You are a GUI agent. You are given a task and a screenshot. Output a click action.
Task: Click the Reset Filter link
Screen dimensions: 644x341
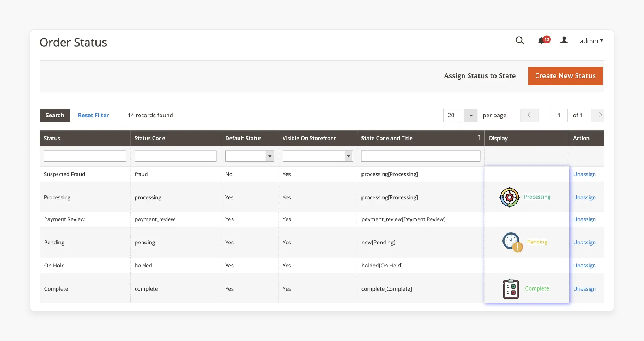[x=93, y=115]
